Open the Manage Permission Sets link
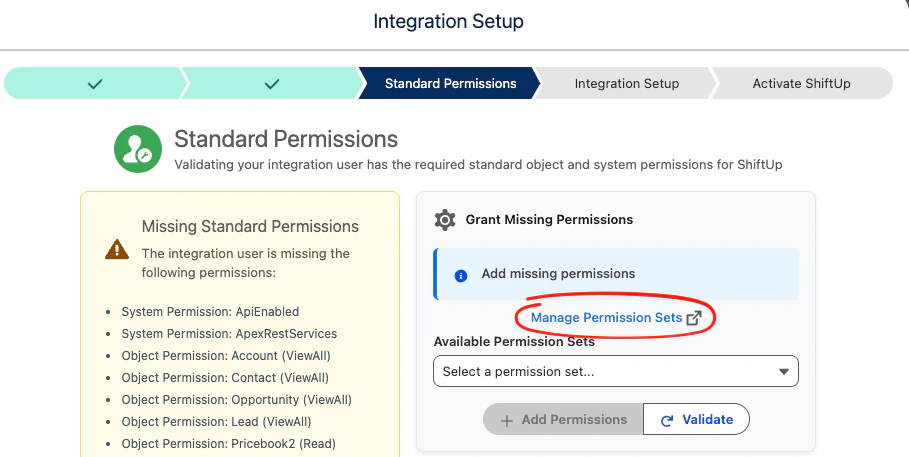The width and height of the screenshot is (909, 457). click(x=606, y=318)
